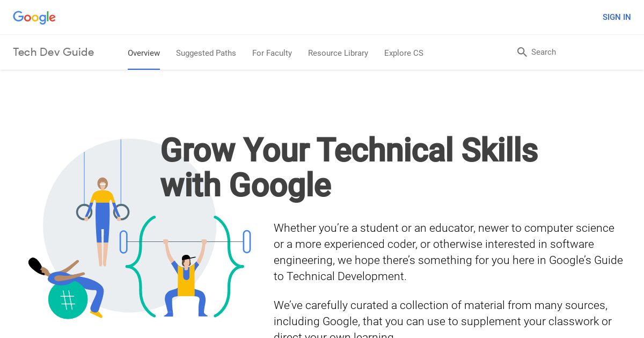The width and height of the screenshot is (644, 338).
Task: Click SIGN IN at top right
Action: click(x=617, y=17)
